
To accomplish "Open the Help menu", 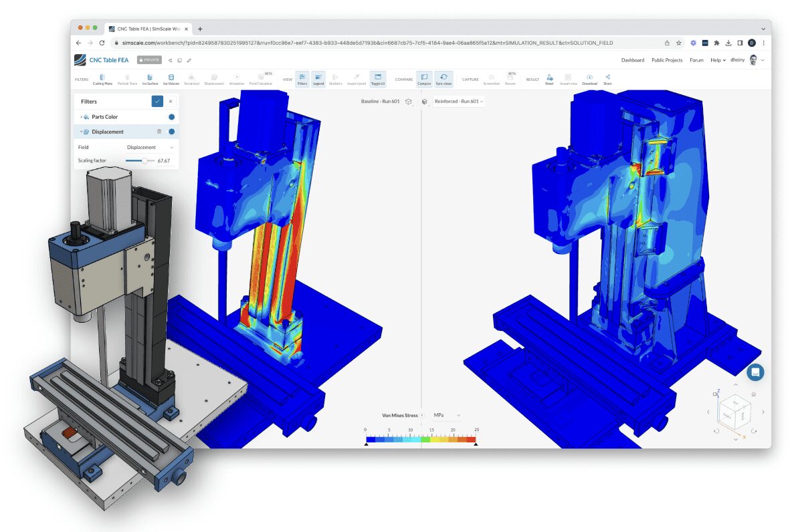I will coord(717,59).
